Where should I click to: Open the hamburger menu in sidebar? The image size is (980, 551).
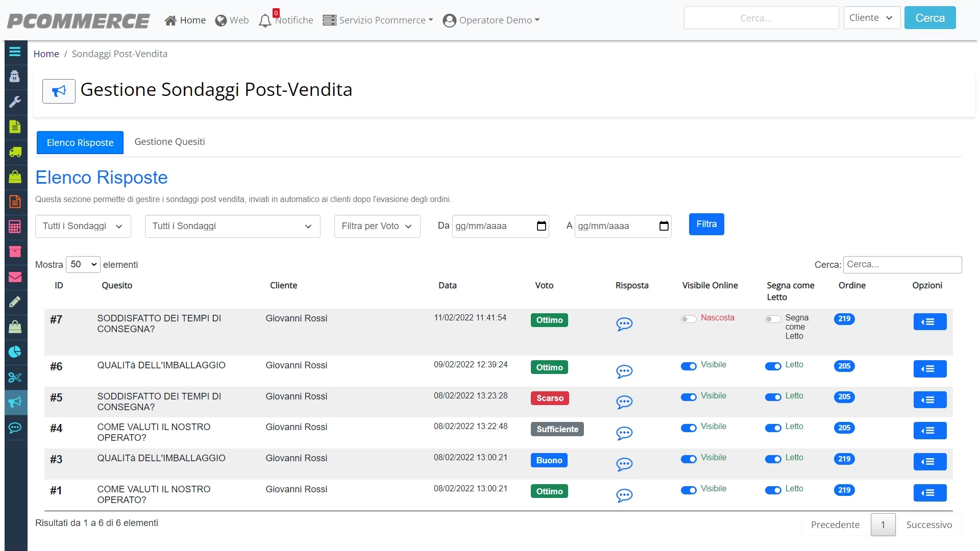15,52
